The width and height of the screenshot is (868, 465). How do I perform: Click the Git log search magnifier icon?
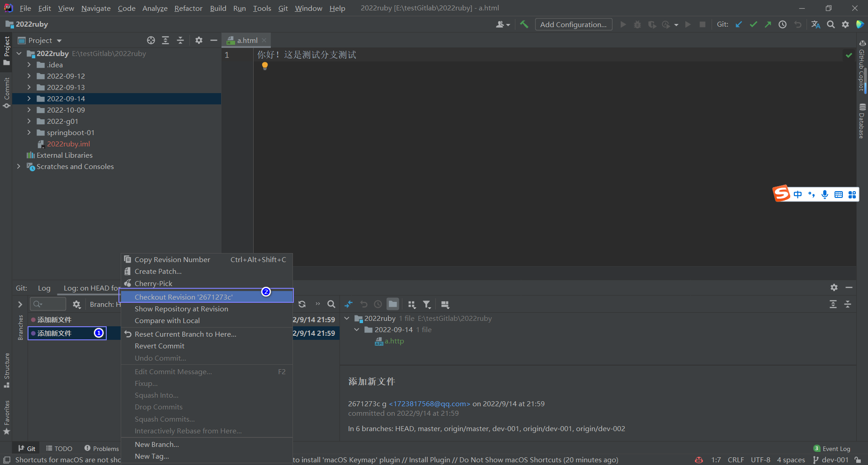(331, 304)
